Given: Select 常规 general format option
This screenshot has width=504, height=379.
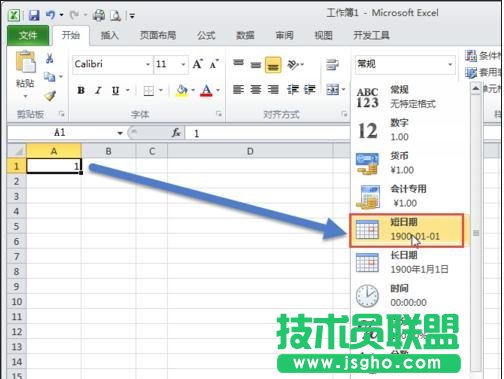Looking at the screenshot, I should pos(410,97).
